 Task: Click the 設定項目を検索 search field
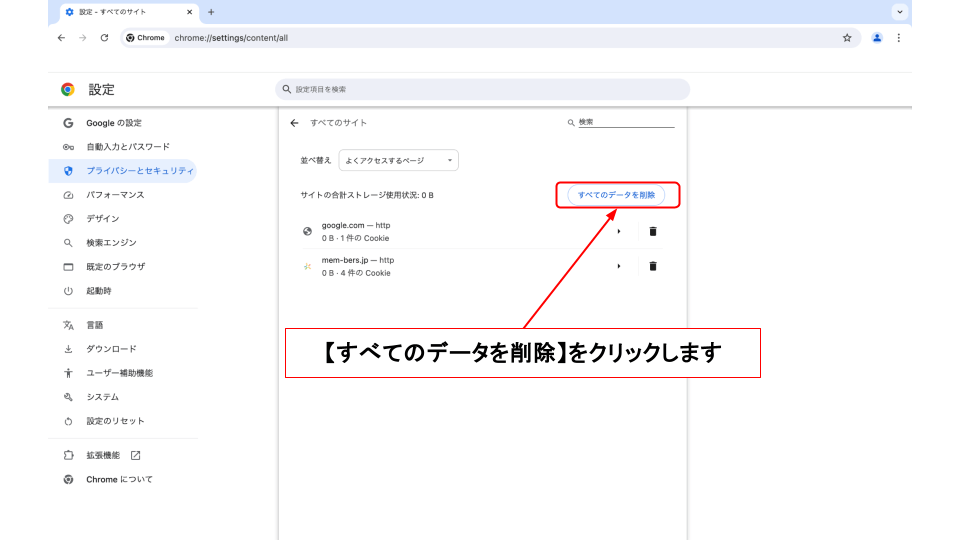pyautogui.click(x=482, y=89)
